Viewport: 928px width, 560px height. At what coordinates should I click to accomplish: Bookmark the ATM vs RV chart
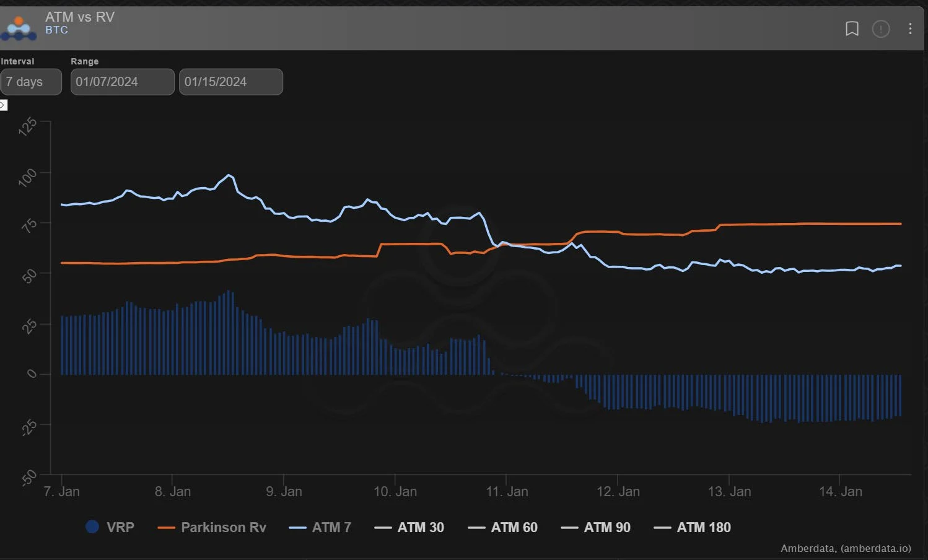point(852,28)
